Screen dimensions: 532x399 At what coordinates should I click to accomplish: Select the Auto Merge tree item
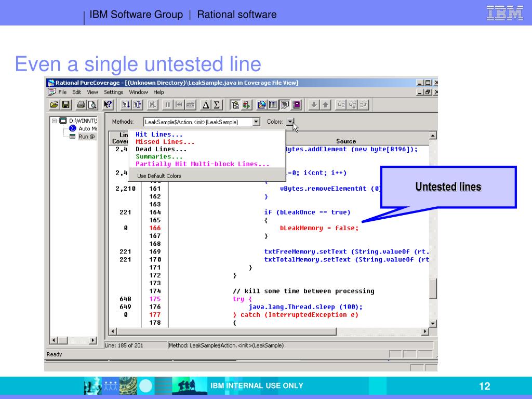click(87, 128)
